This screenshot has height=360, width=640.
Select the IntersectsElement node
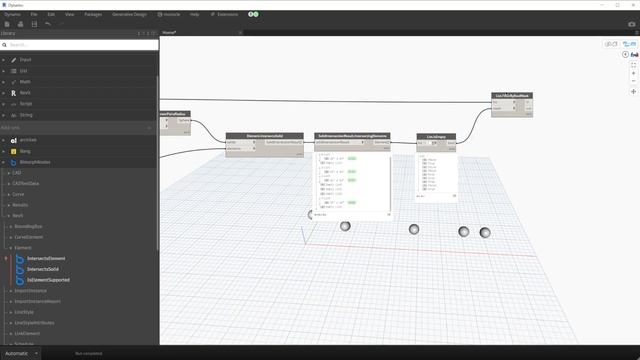(46, 258)
